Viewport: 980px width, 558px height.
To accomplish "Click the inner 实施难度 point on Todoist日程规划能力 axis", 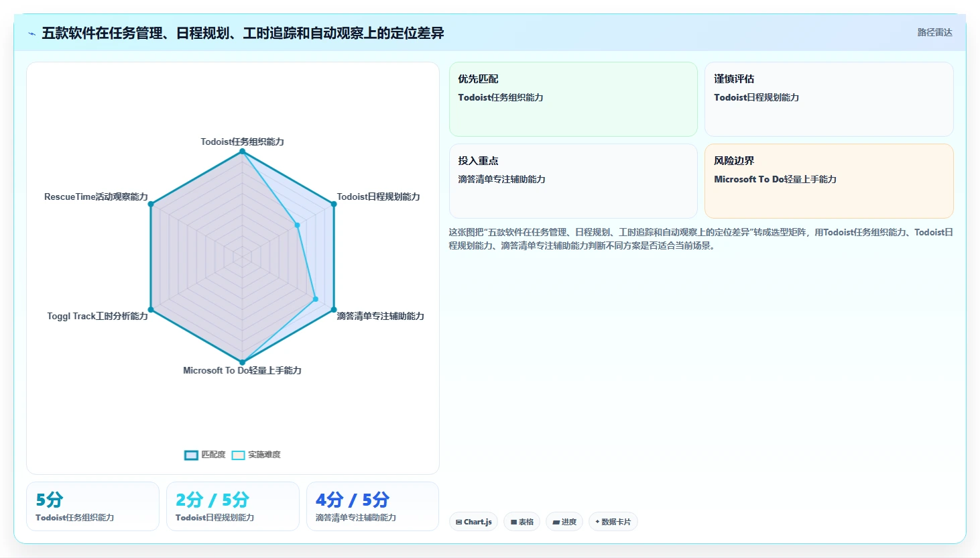I will [297, 225].
